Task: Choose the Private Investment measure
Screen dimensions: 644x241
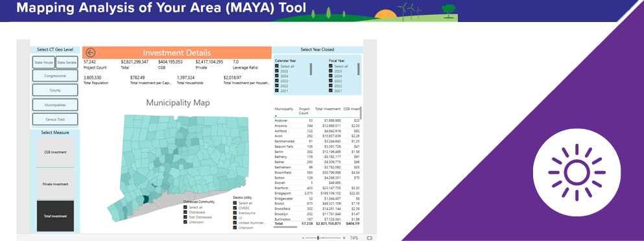Action: pos(55,185)
